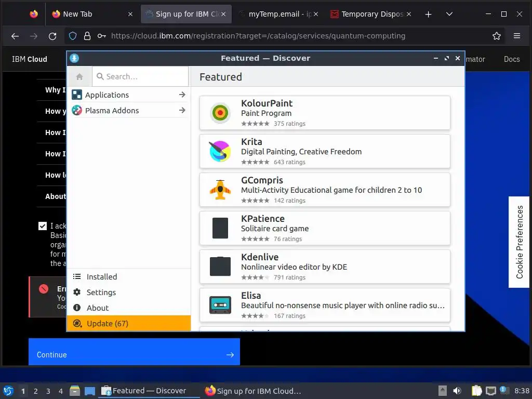The width and height of the screenshot is (532, 399).
Task: Click the Update refresh icon
Action: (x=77, y=323)
